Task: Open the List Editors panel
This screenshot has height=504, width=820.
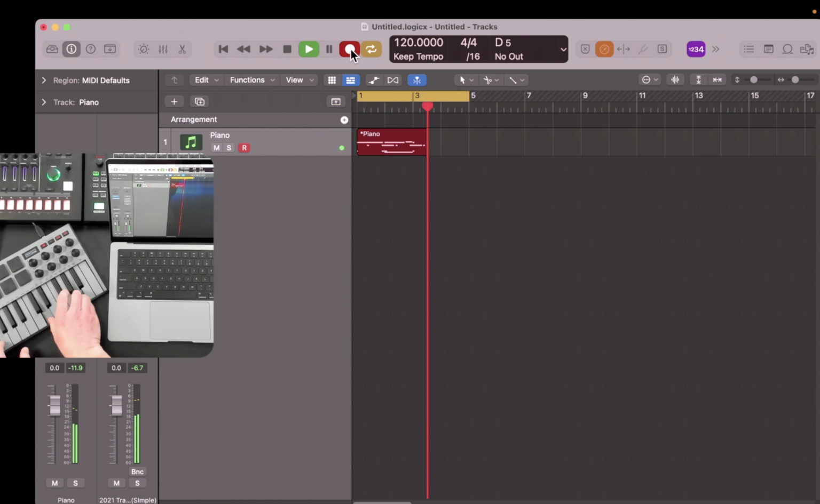Action: [748, 49]
